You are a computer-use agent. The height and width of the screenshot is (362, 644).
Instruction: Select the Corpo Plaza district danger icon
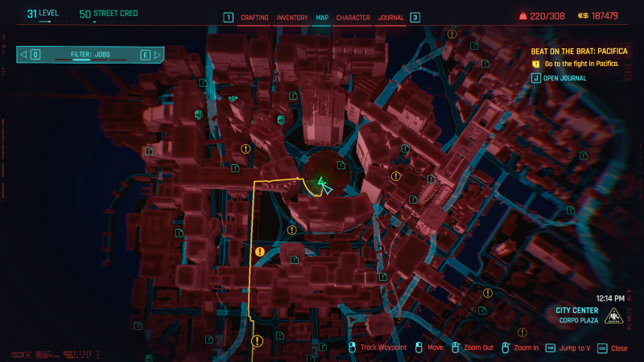[615, 315]
